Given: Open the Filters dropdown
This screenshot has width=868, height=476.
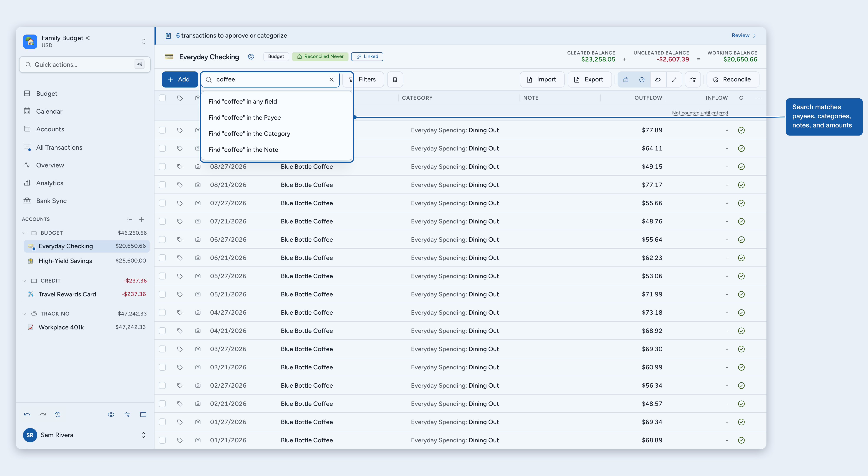Looking at the screenshot, I should click(x=363, y=79).
